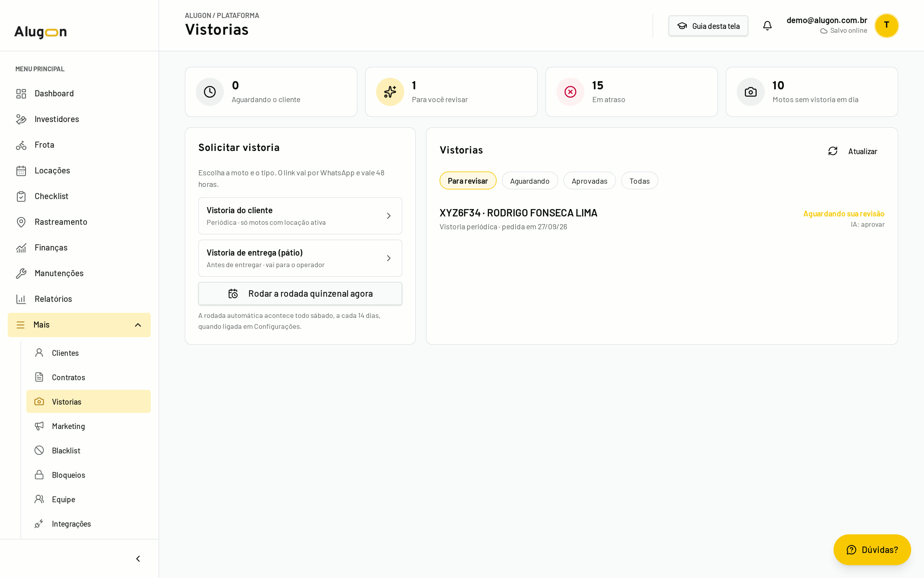Click the Em atraso stat card
The height and width of the screenshot is (578, 924).
[631, 92]
